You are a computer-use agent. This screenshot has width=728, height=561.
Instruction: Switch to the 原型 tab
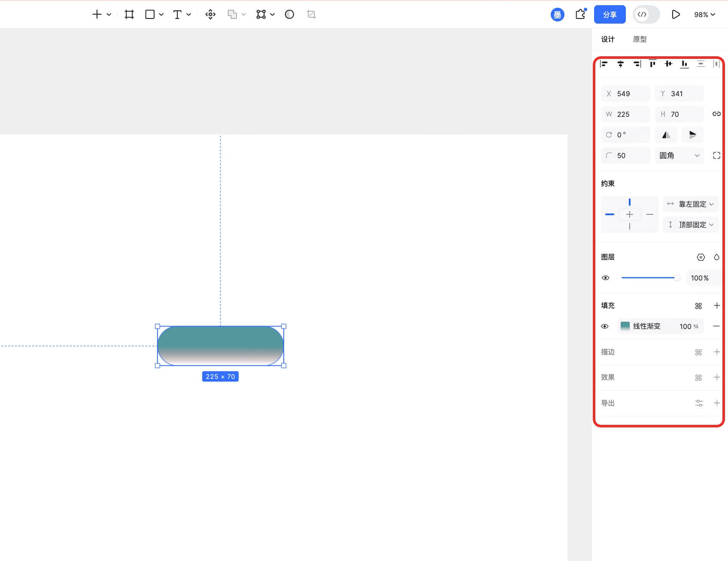[640, 39]
